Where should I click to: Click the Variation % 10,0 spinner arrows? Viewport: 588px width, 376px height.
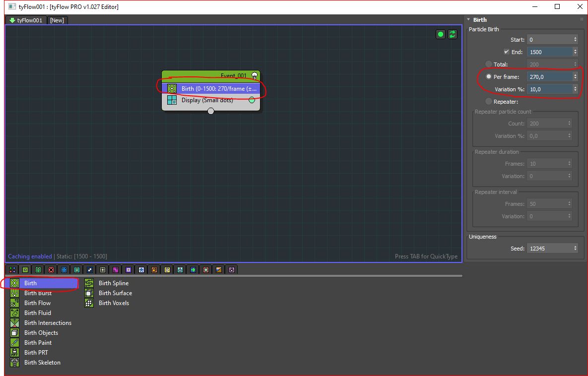point(575,89)
